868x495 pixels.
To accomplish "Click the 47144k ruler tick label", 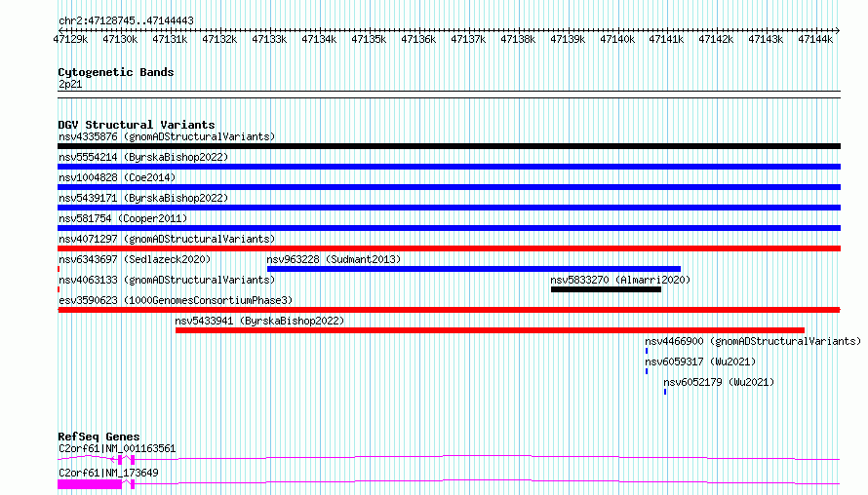I will 816,39.
